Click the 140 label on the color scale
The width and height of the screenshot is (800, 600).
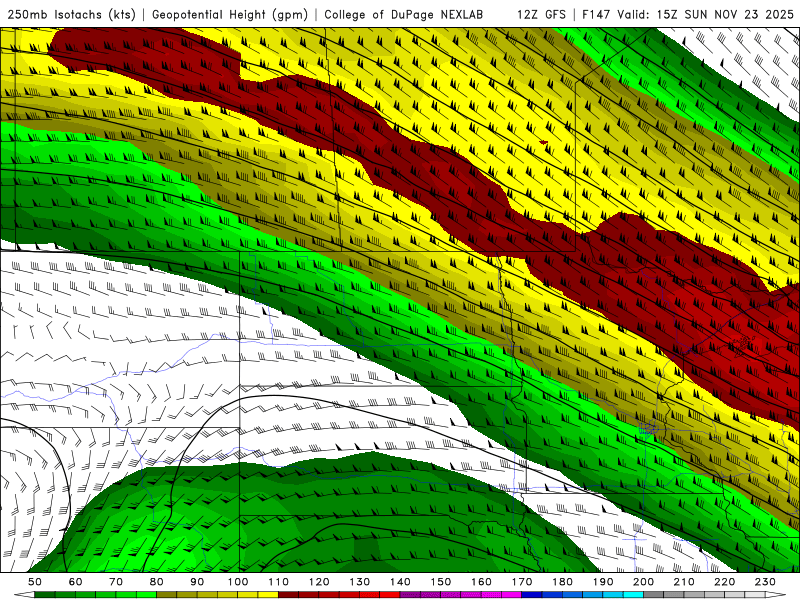pyautogui.click(x=400, y=582)
